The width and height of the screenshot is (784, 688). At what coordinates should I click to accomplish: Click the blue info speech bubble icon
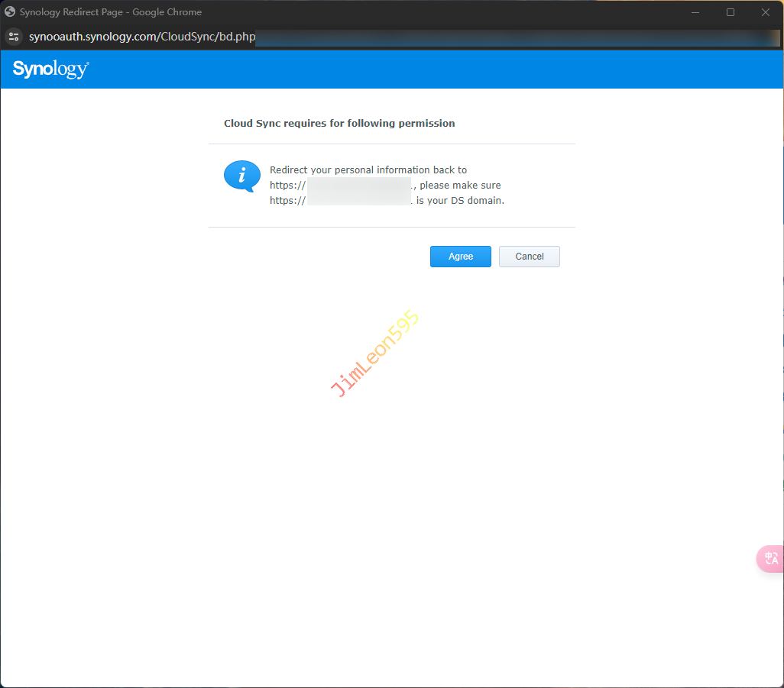pyautogui.click(x=241, y=176)
